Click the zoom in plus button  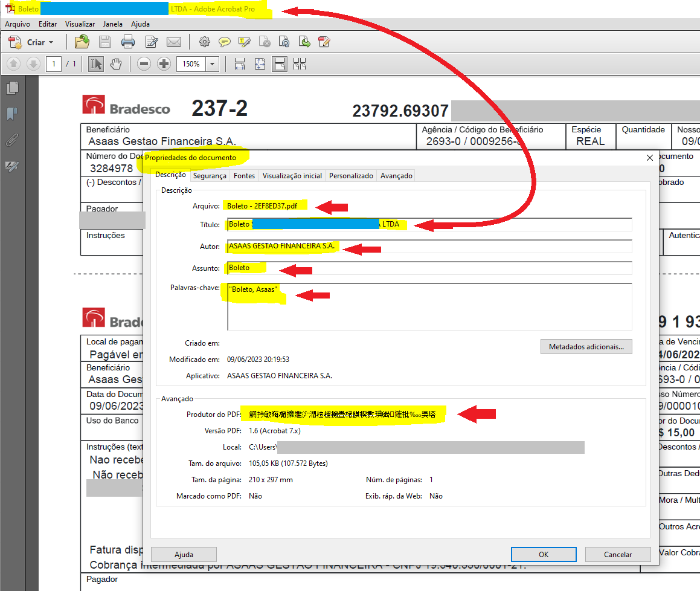164,64
